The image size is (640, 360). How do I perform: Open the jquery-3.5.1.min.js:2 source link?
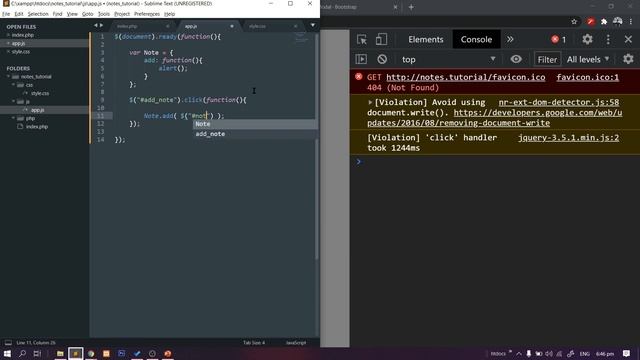pos(569,138)
